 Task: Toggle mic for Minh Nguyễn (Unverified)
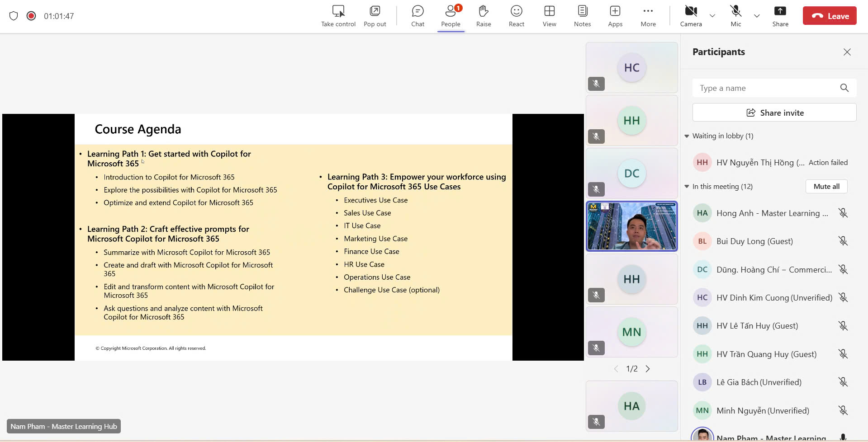pos(843,410)
